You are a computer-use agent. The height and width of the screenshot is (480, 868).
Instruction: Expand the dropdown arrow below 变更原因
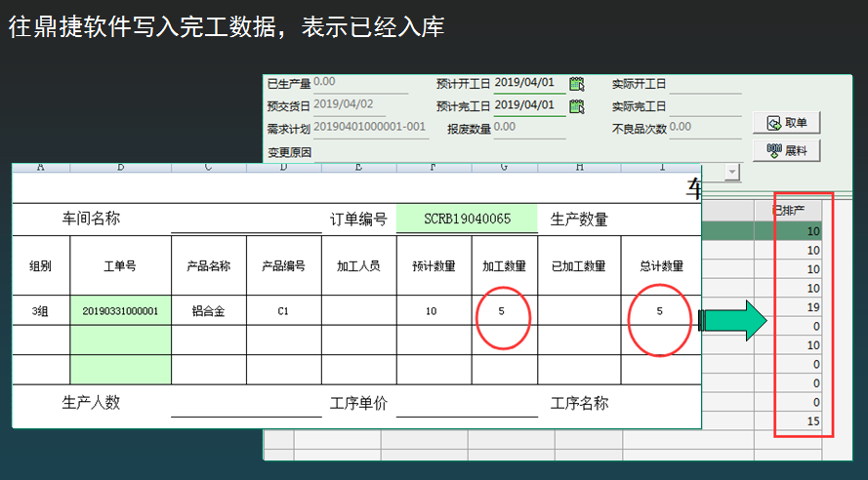[732, 173]
